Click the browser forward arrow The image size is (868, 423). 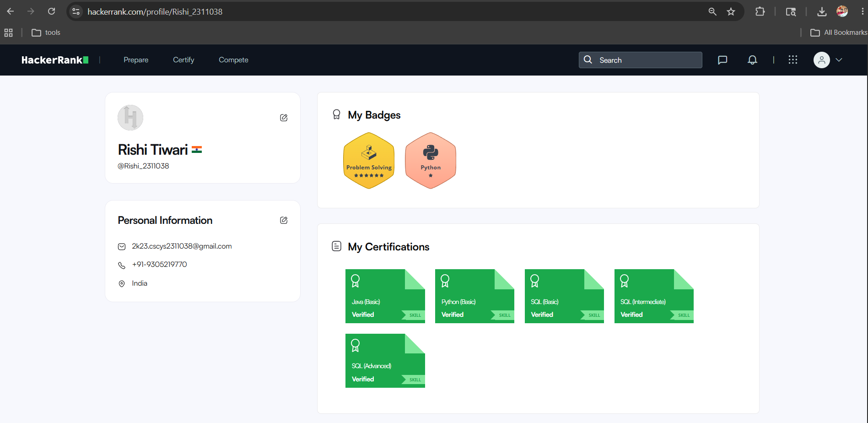(x=31, y=11)
